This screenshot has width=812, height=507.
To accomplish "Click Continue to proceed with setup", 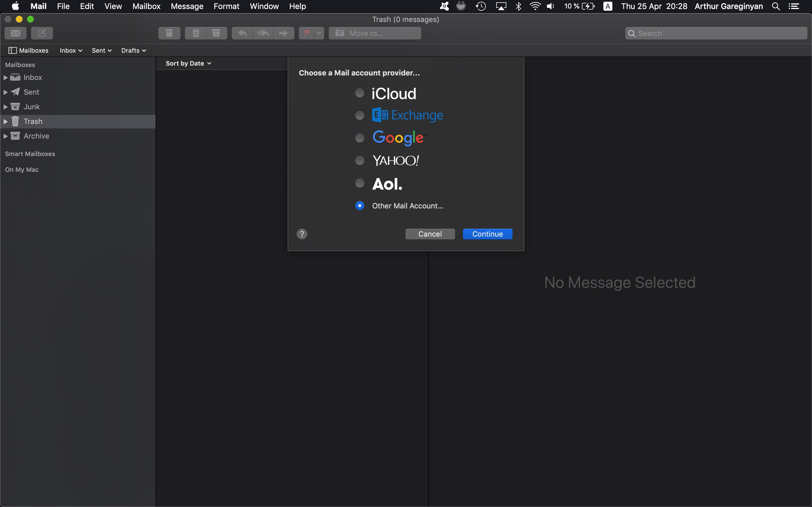I will point(487,234).
